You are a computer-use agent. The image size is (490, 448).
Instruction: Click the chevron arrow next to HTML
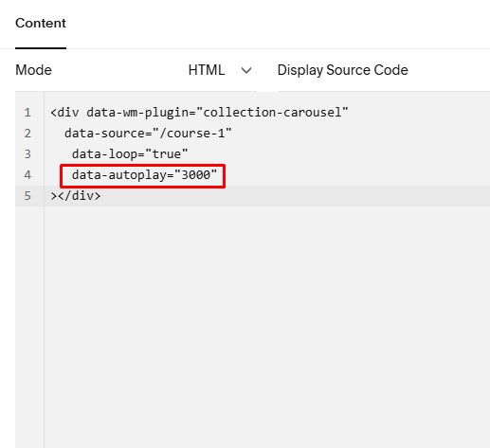[x=246, y=70]
